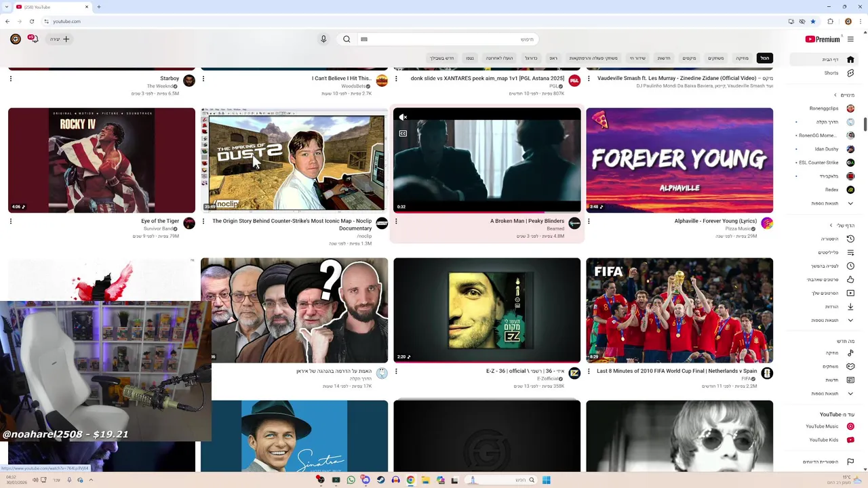Viewport: 868px width, 488px height.
Task: Click the Peaky Blinders preview progress bar
Action: (487, 212)
